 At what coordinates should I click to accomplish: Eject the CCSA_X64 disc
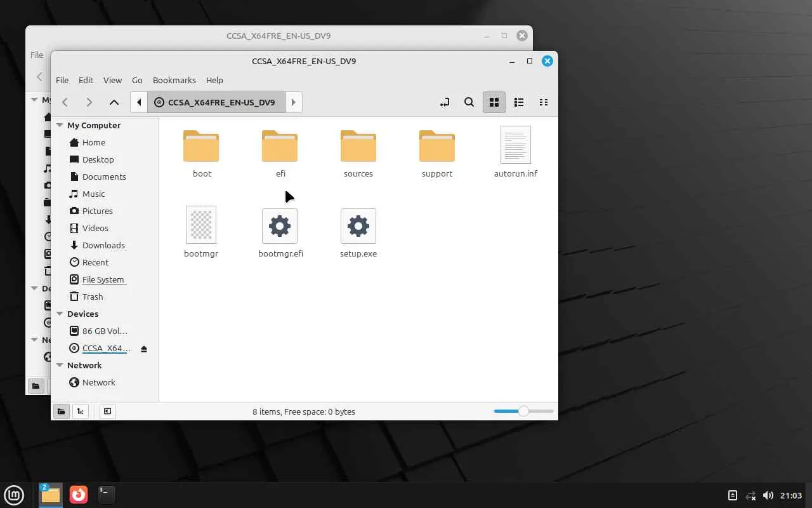point(144,349)
